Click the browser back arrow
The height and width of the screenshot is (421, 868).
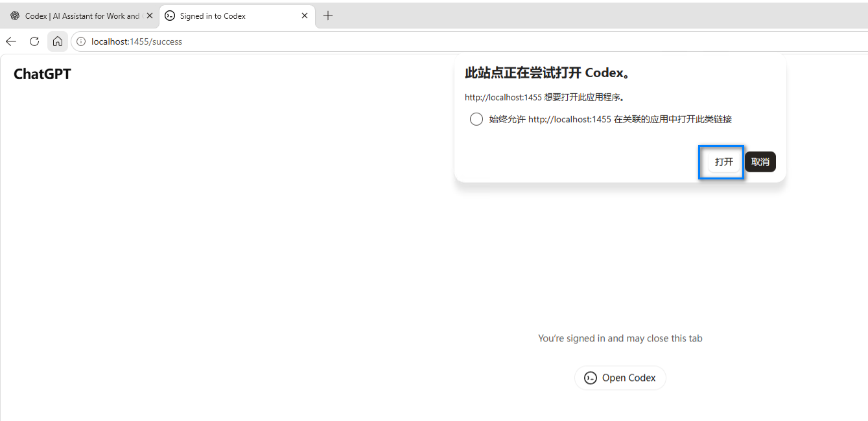pos(11,41)
